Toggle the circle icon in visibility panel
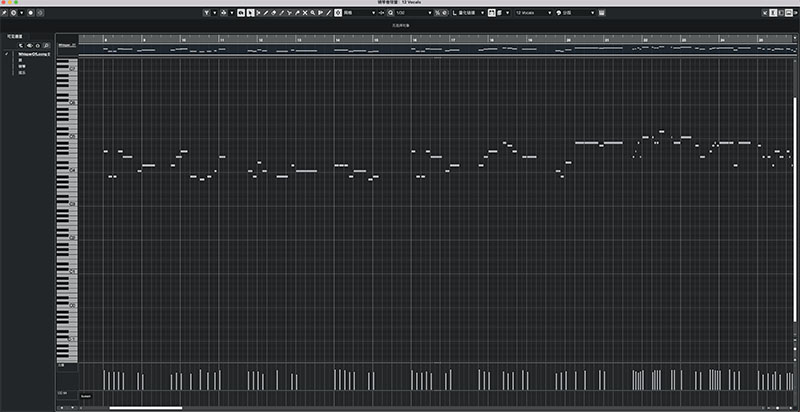 [x=38, y=45]
